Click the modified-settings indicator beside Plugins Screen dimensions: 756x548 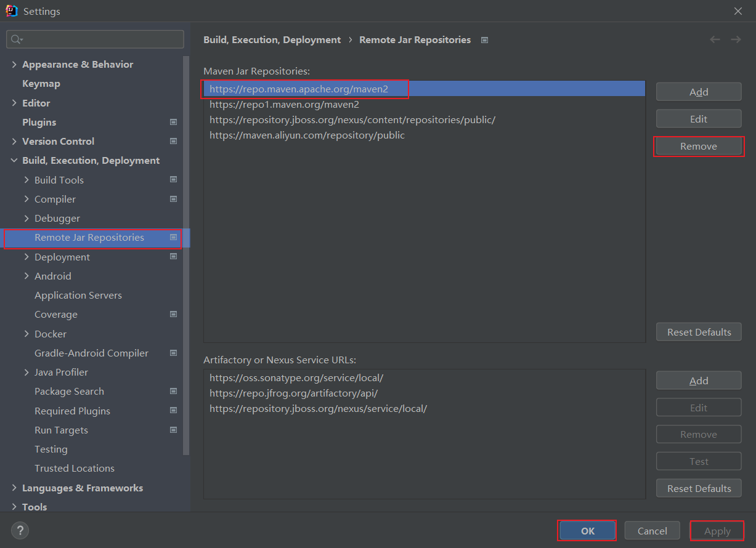[x=173, y=122]
